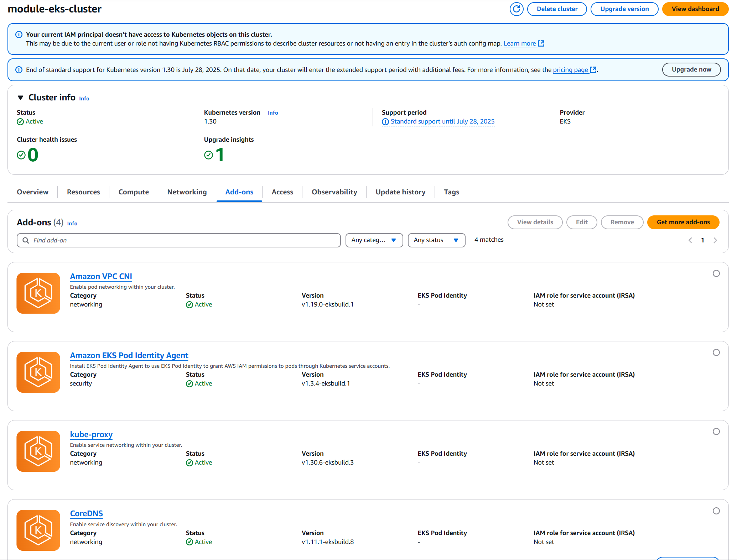Open the Update history tab
The height and width of the screenshot is (560, 737).
click(x=401, y=192)
